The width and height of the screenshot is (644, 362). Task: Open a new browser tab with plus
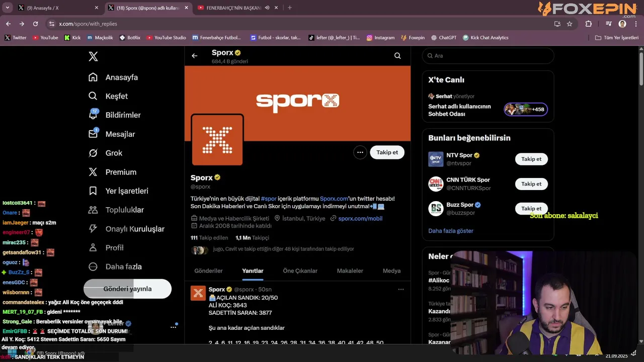point(289,8)
